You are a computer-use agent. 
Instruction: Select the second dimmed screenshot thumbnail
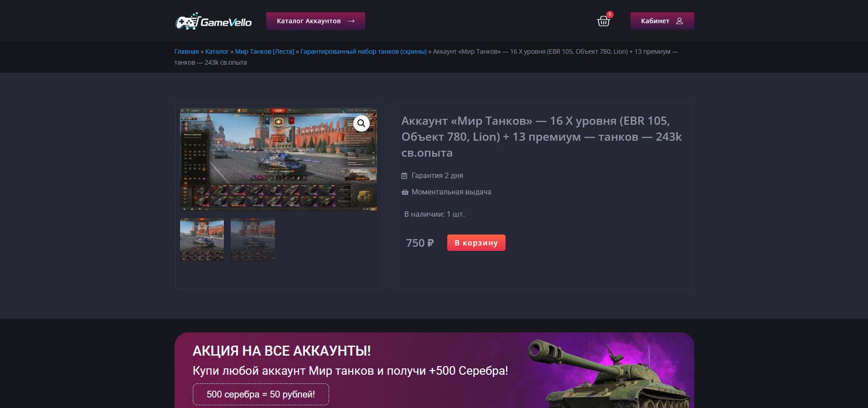[253, 240]
